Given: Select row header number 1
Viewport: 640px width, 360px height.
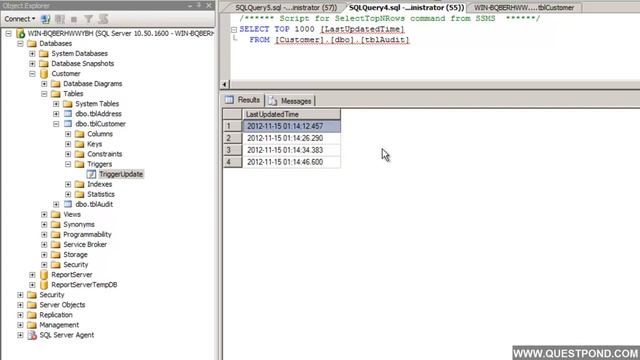Looking at the screenshot, I should coord(233,126).
